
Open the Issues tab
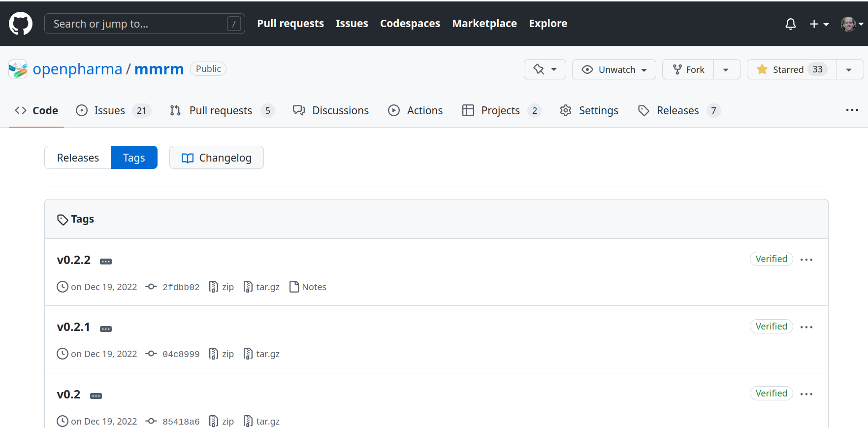(109, 110)
